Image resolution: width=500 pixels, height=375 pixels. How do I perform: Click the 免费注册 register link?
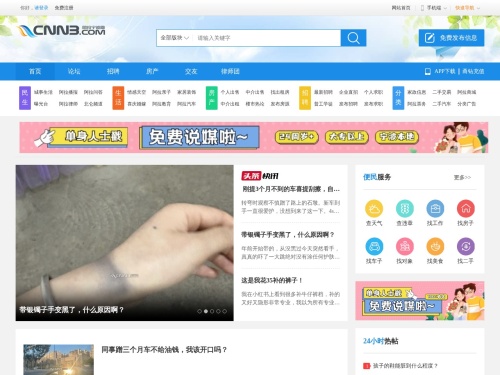(64, 8)
